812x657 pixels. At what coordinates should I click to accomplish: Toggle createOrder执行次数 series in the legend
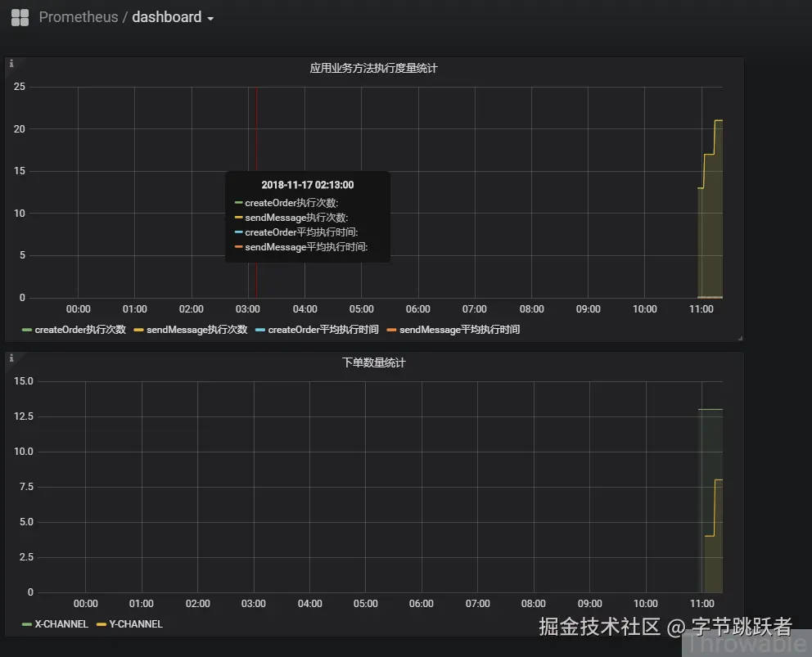(x=80, y=330)
